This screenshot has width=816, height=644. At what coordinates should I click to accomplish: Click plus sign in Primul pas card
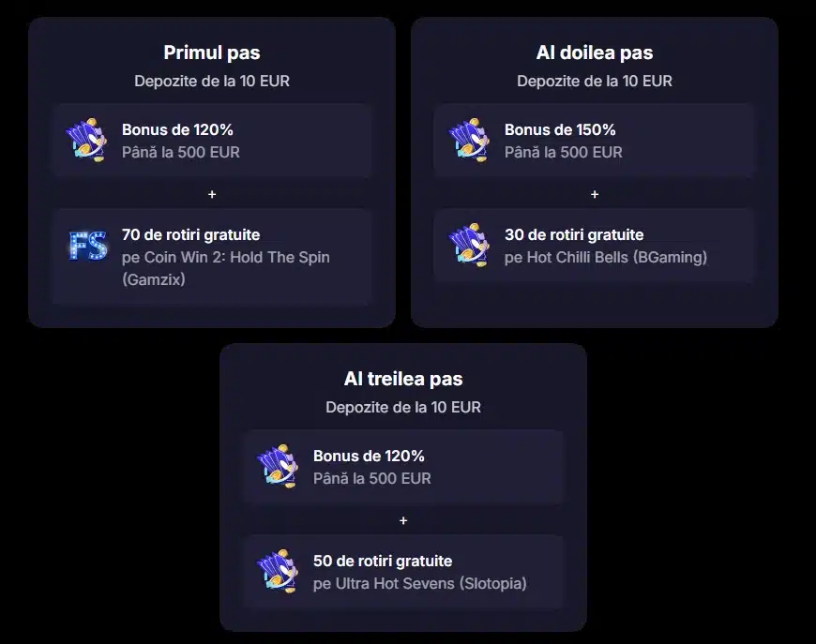pyautogui.click(x=212, y=194)
